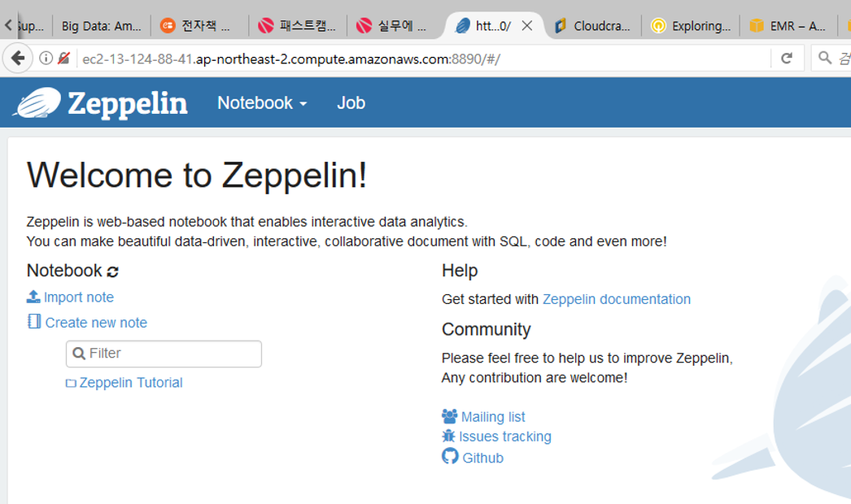Refresh the notebook list with reload icon
Viewport: 851px width, 504px height.
click(x=112, y=272)
